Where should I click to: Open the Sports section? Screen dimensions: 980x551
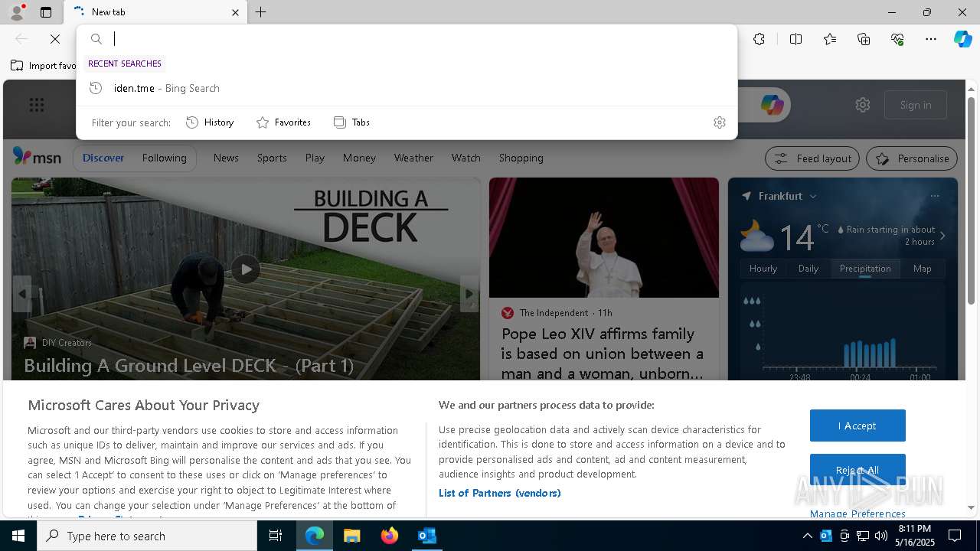tap(272, 158)
